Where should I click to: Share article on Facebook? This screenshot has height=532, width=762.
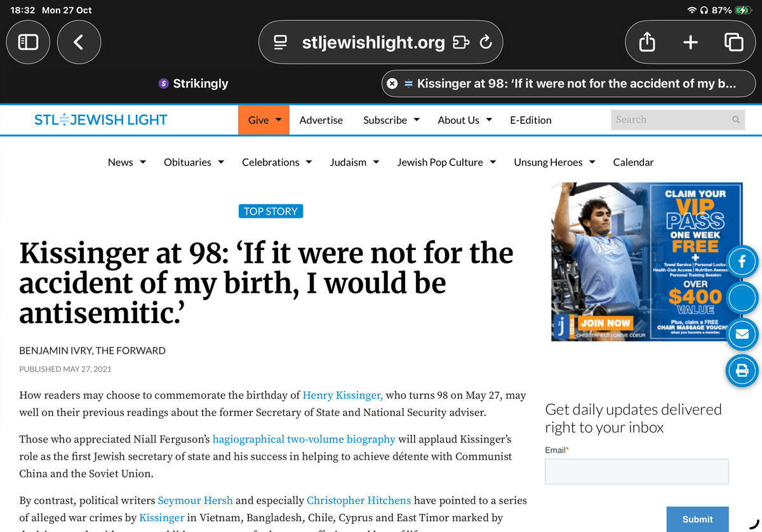coord(742,262)
